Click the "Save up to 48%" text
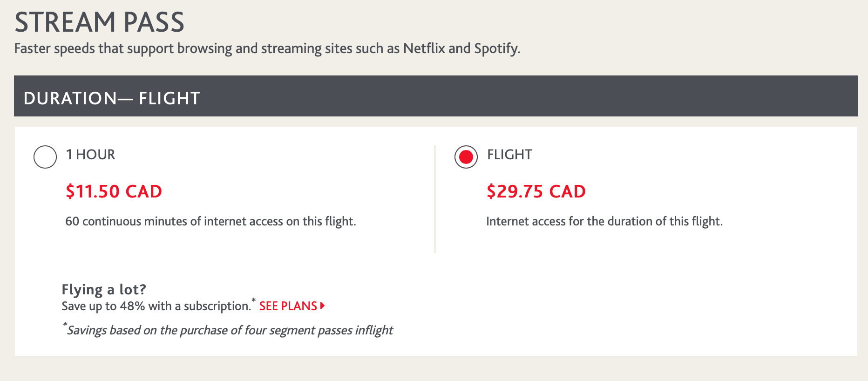 (156, 306)
